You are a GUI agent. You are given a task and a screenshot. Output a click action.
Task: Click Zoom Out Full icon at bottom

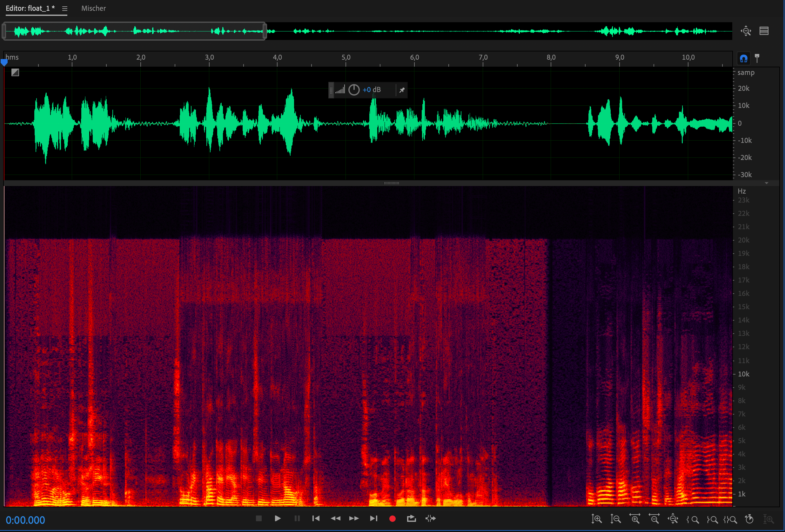click(673, 519)
